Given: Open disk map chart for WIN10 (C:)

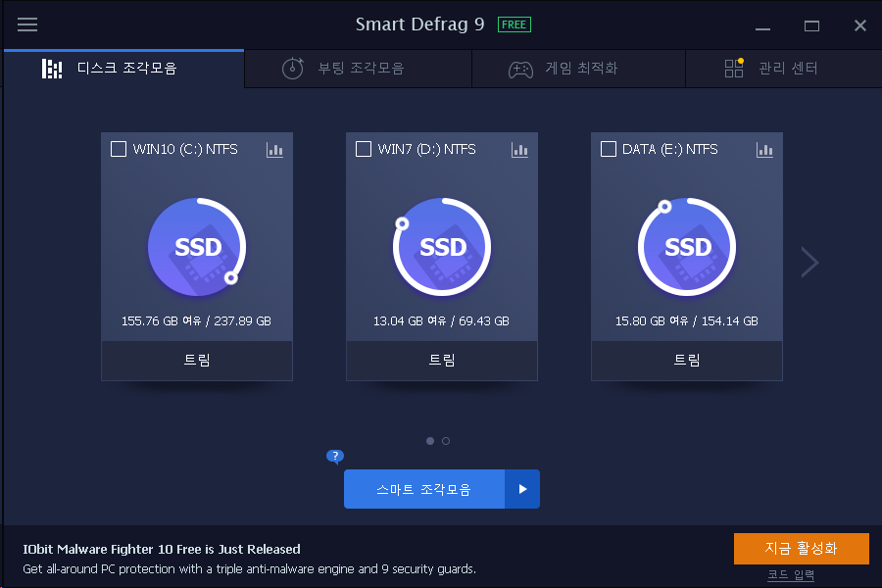Looking at the screenshot, I should (x=274, y=150).
